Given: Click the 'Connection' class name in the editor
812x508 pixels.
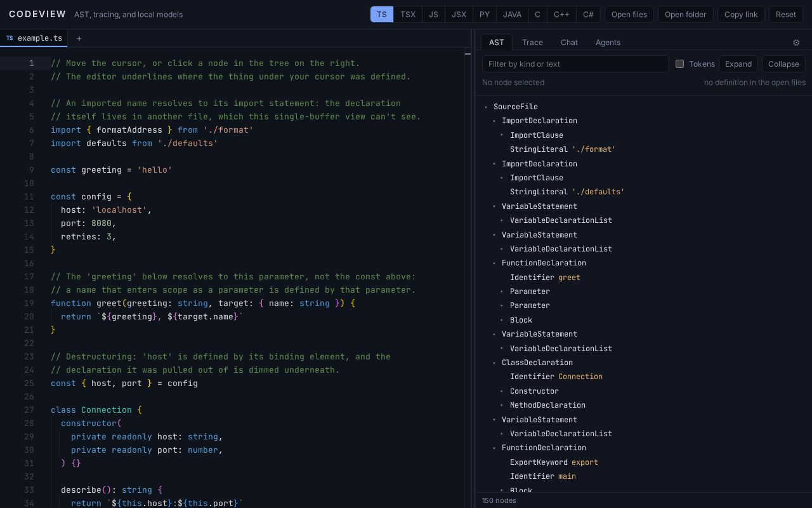Looking at the screenshot, I should point(107,410).
